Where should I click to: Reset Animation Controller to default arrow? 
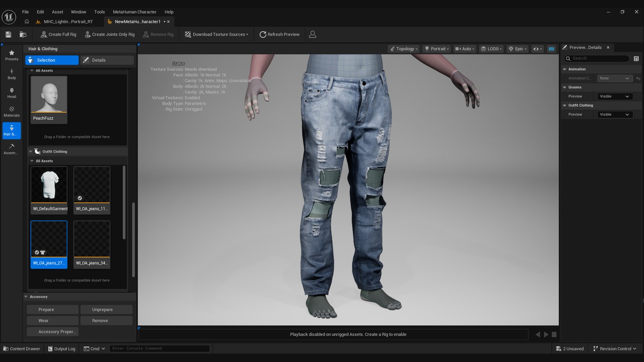638,78
